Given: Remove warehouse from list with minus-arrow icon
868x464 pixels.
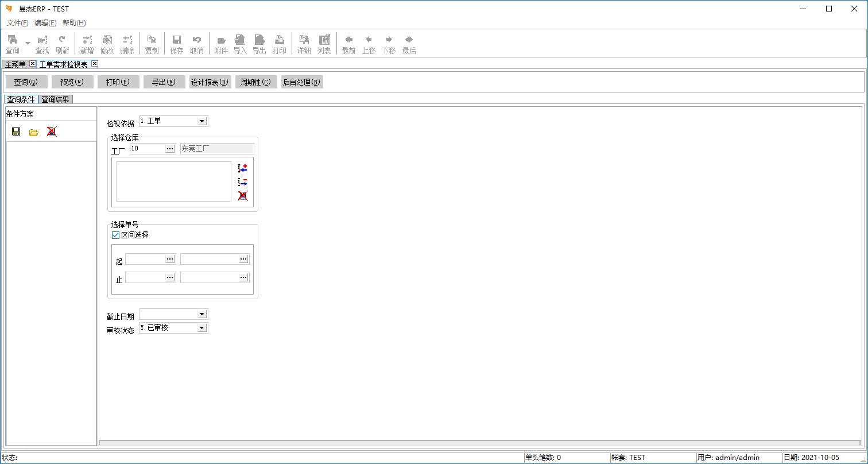Looking at the screenshot, I should click(x=242, y=182).
